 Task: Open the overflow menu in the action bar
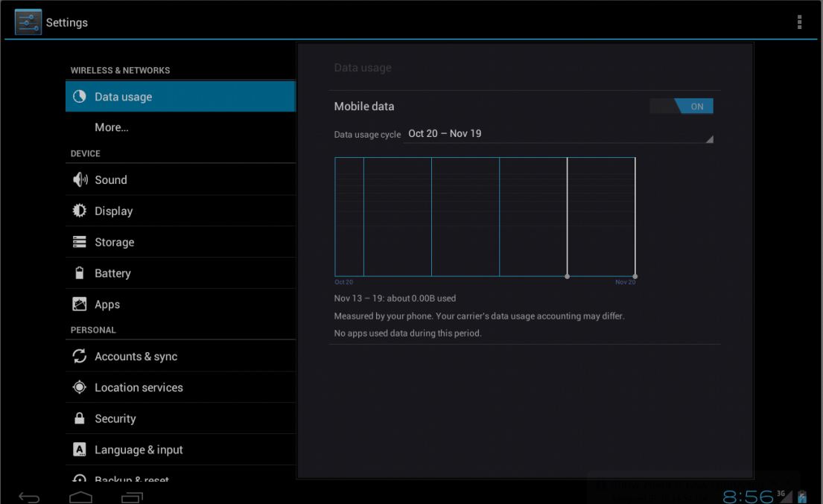(x=799, y=22)
